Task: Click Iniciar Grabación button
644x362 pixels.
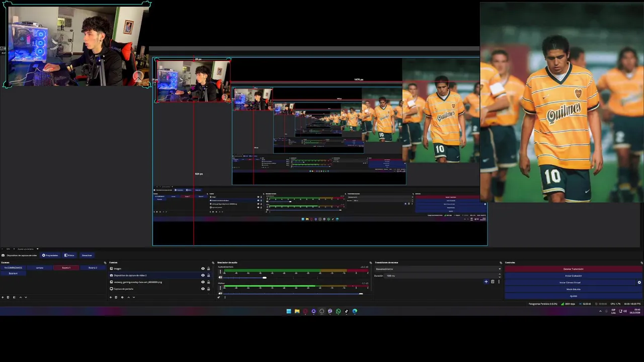Action: click(x=574, y=276)
